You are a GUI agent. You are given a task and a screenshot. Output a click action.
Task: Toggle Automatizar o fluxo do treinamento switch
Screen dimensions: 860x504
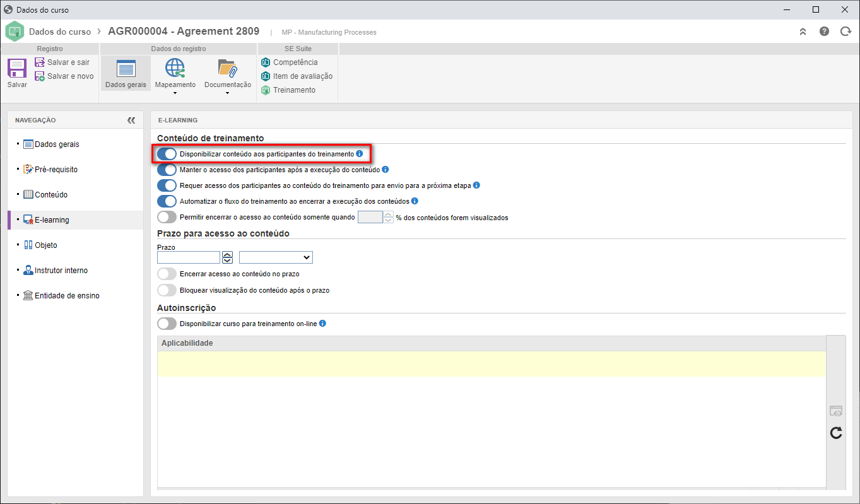167,201
